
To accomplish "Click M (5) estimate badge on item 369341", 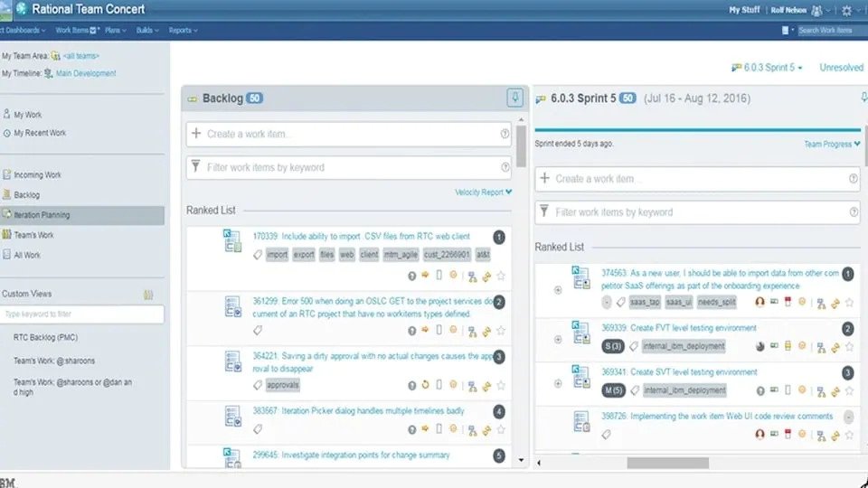I will click(613, 390).
